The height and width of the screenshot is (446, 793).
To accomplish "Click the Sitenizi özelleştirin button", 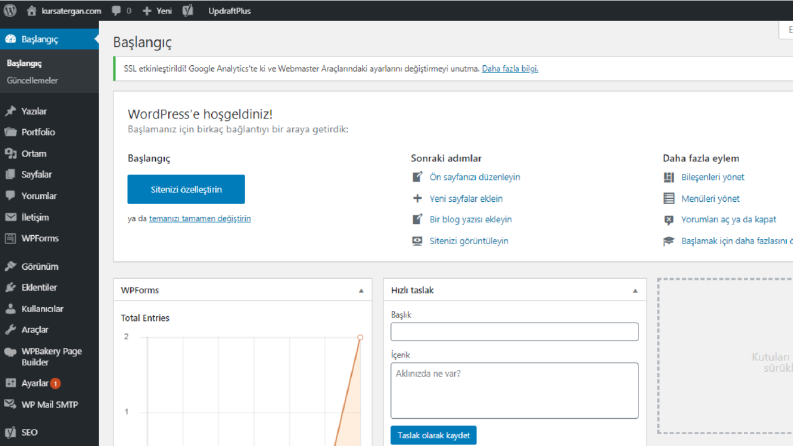I will [x=186, y=189].
